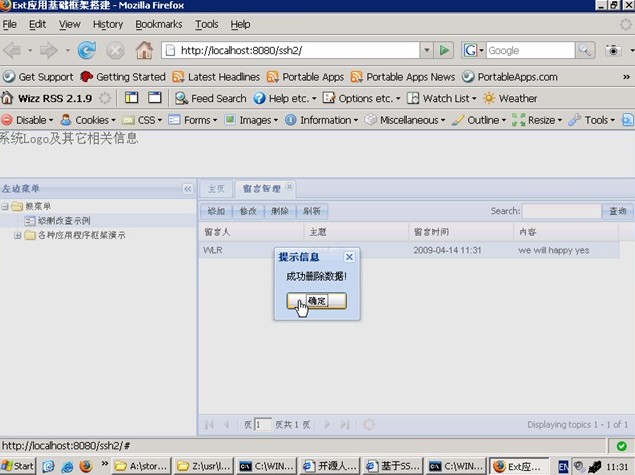635x475 pixels.
Task: Open the Wizz RSS home icon
Action: (x=7, y=98)
